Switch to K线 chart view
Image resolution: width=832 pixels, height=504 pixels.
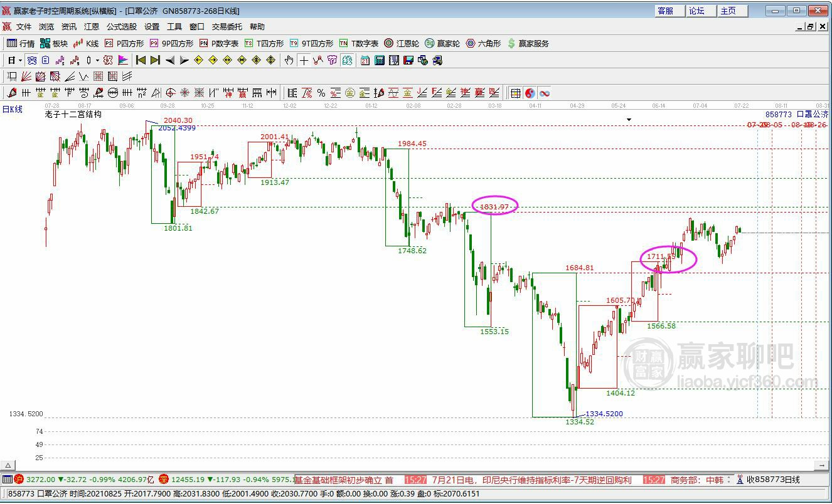click(x=86, y=43)
